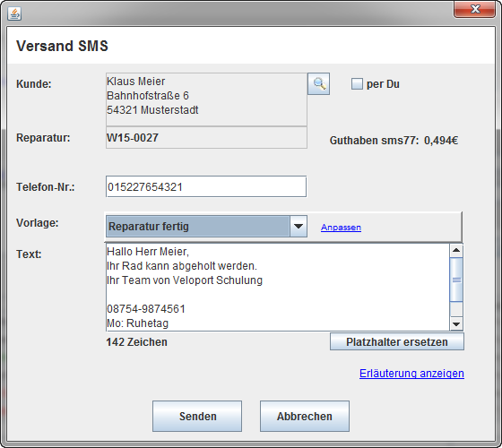Viewport: 502px width, 448px height.
Task: Click the message text scrollbar up arrow
Action: click(456, 250)
